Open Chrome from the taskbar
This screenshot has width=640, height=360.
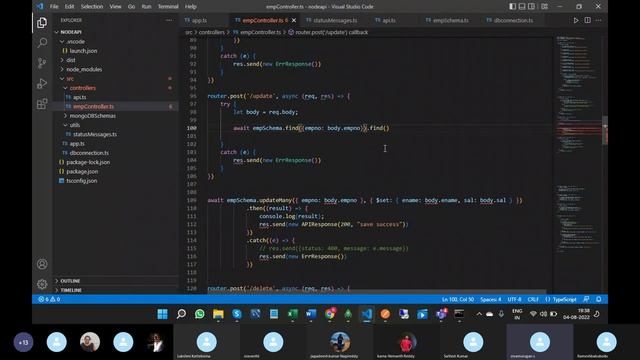pyautogui.click(x=330, y=314)
